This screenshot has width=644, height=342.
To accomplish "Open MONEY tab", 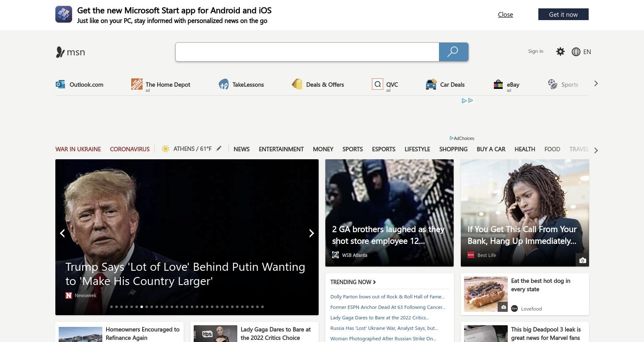I will pyautogui.click(x=323, y=149).
